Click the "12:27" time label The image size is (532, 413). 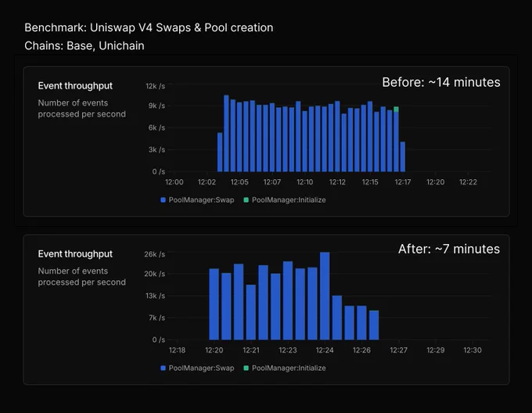pos(399,350)
